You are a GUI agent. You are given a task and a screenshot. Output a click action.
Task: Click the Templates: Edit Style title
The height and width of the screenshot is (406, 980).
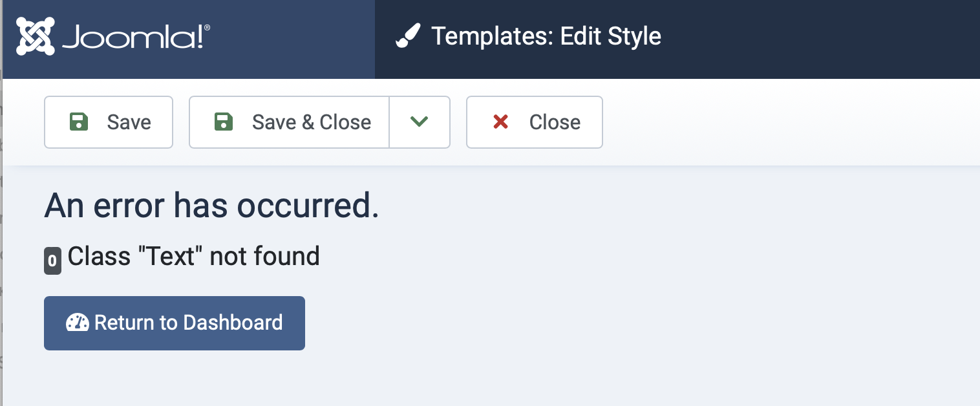546,36
